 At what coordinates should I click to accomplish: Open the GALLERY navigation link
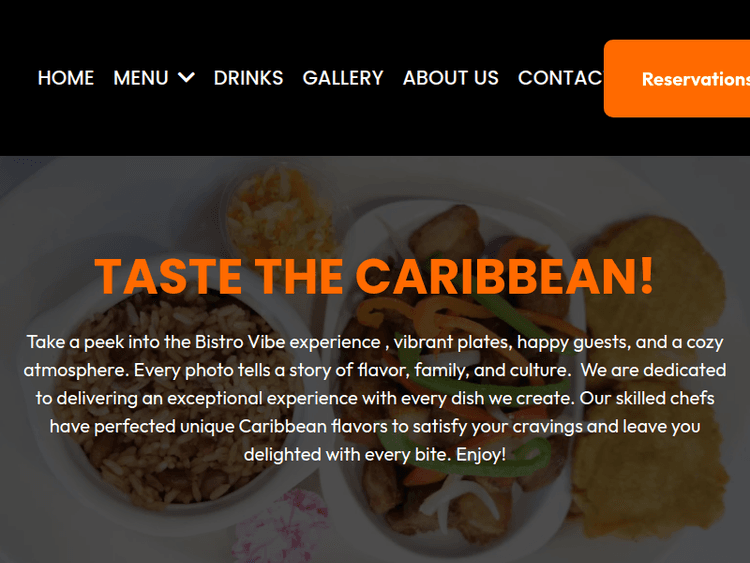coord(343,78)
